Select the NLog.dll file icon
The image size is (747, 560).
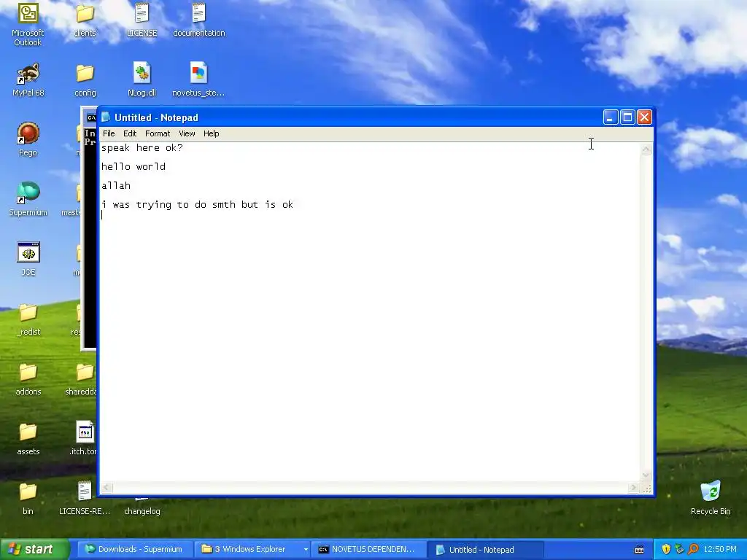click(142, 79)
